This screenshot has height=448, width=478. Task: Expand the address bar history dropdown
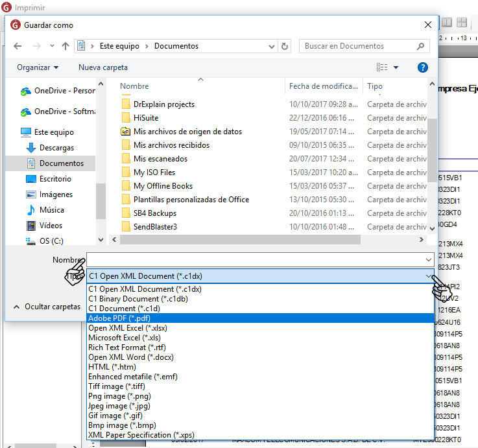(x=270, y=46)
